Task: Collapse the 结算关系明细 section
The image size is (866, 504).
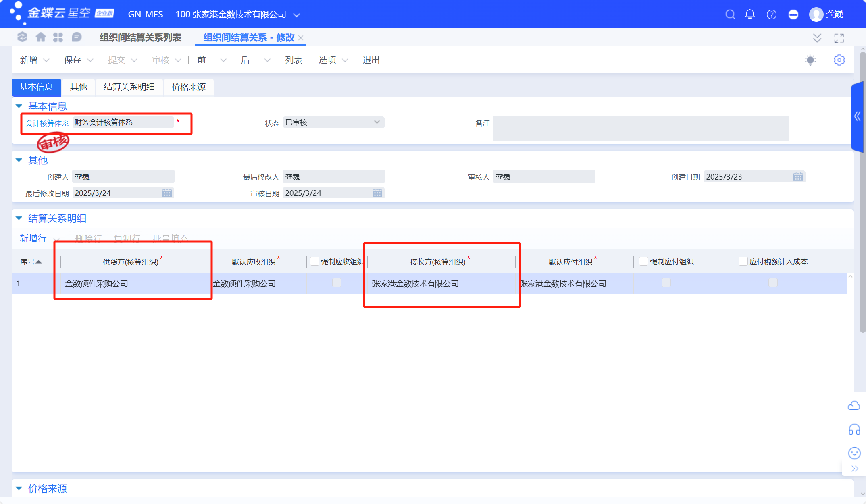Action: 19,218
